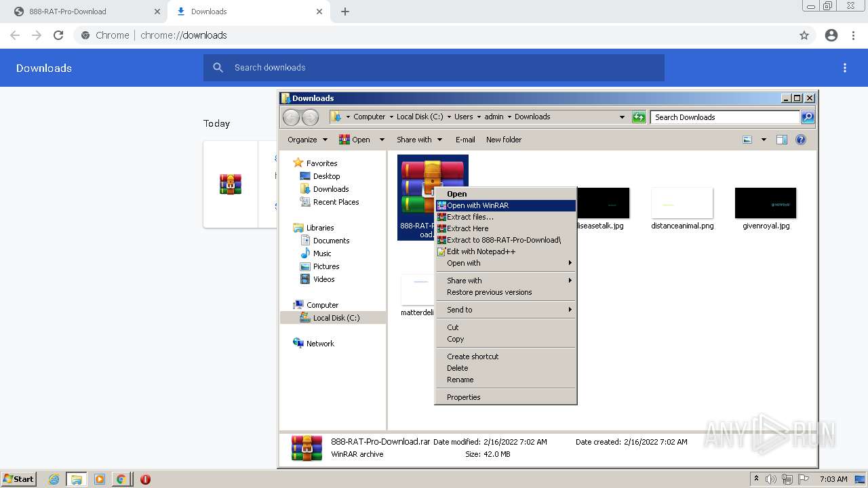
Task: Open Share with toolbar dropdown
Action: (419, 140)
